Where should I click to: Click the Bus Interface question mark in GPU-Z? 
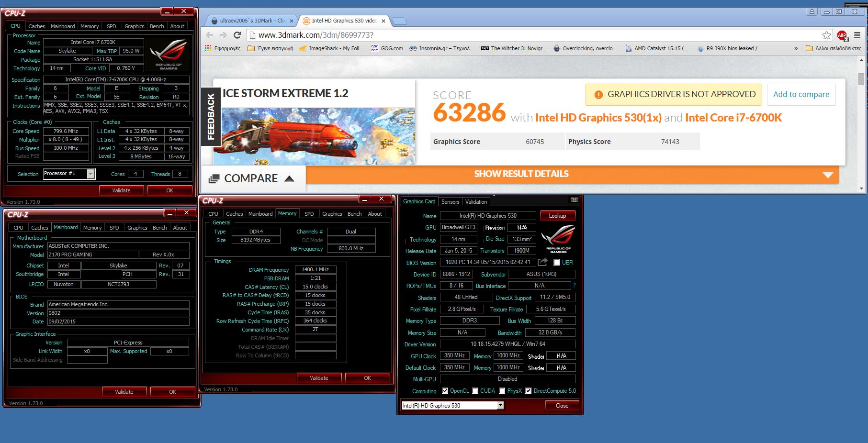[574, 286]
